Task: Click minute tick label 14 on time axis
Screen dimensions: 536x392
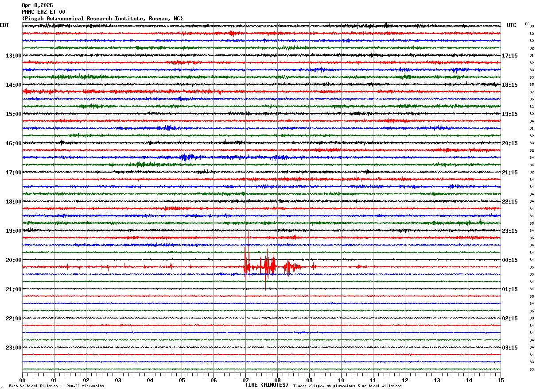Action: click(x=469, y=380)
